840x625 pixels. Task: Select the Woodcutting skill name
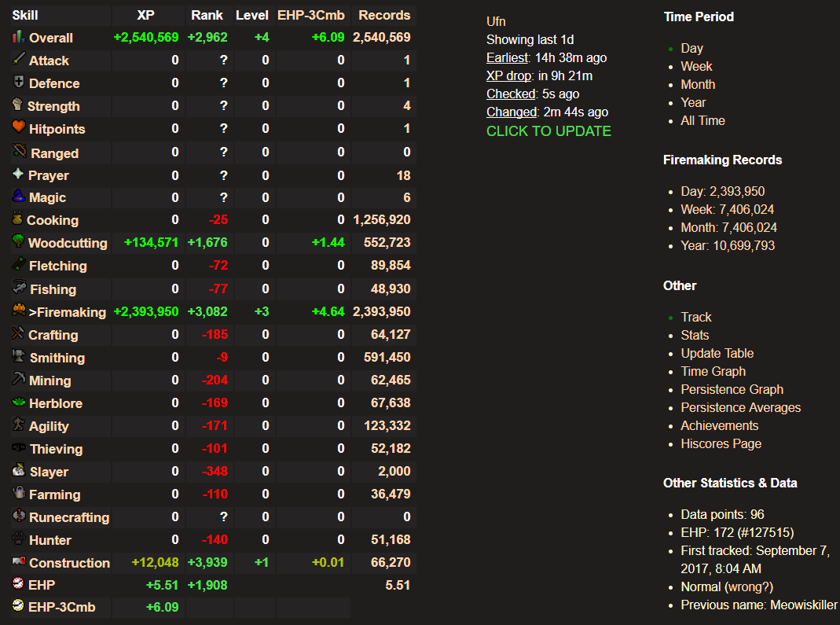68,243
